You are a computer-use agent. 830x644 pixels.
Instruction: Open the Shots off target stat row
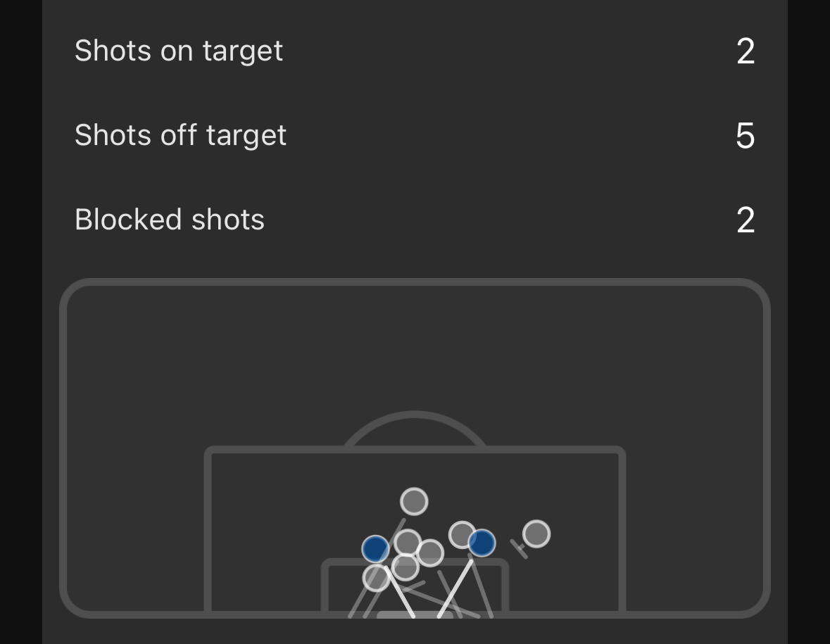180,135
